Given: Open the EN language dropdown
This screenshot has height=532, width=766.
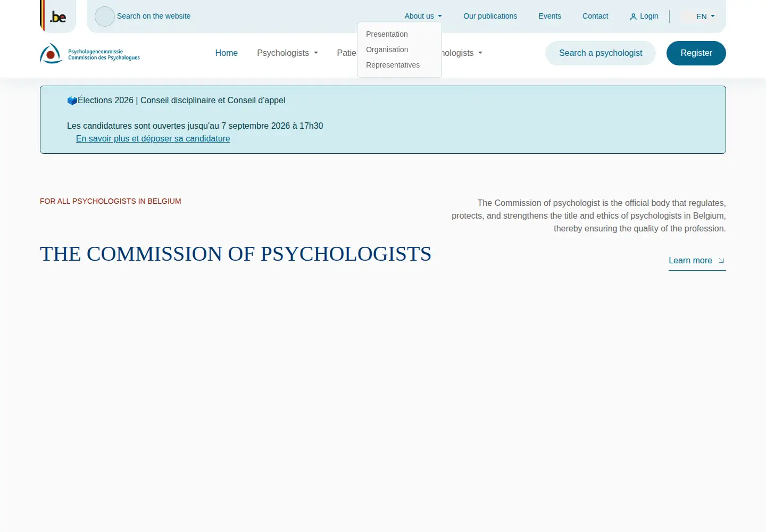Looking at the screenshot, I should [705, 16].
